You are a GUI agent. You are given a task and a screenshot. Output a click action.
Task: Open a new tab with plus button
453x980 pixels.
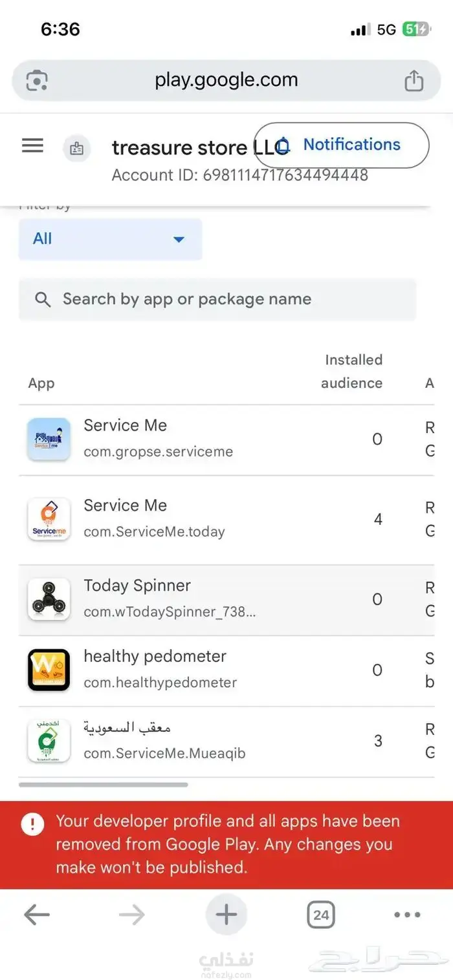coord(226,914)
